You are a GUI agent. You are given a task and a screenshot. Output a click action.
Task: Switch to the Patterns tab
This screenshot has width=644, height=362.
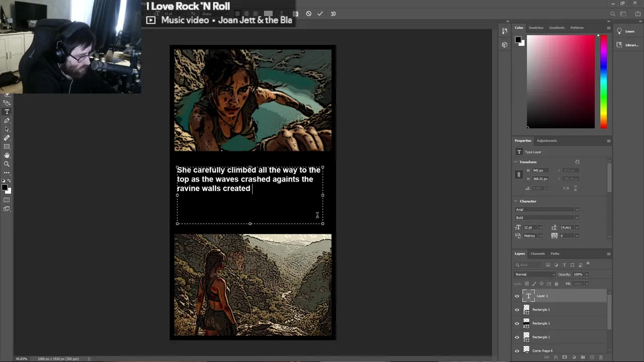click(x=577, y=28)
